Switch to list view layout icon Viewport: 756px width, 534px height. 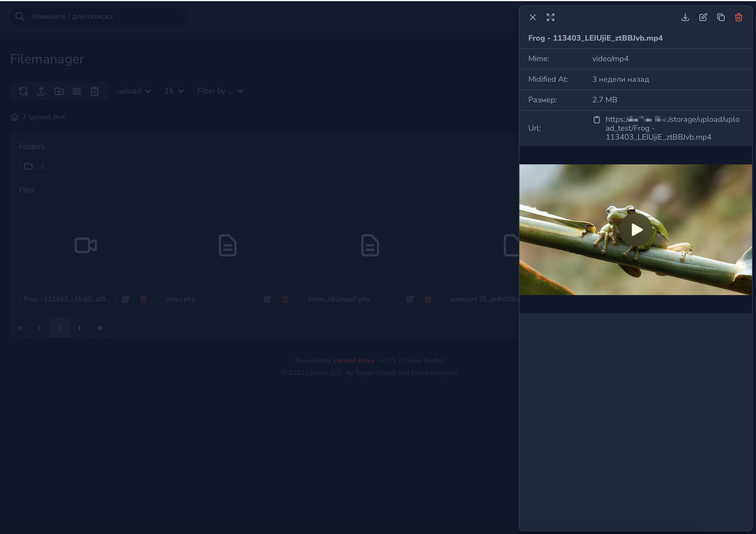pos(77,91)
